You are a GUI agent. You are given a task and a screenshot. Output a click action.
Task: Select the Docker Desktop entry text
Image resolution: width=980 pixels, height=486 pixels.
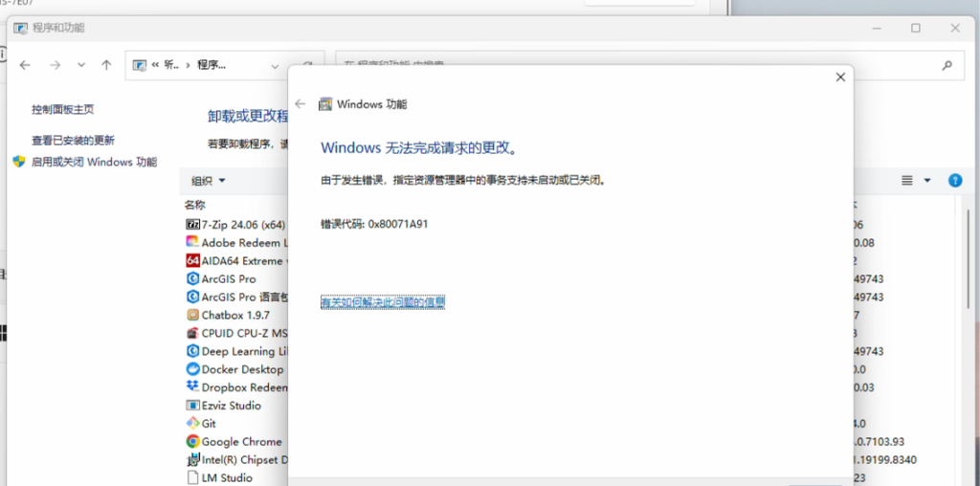(x=242, y=369)
